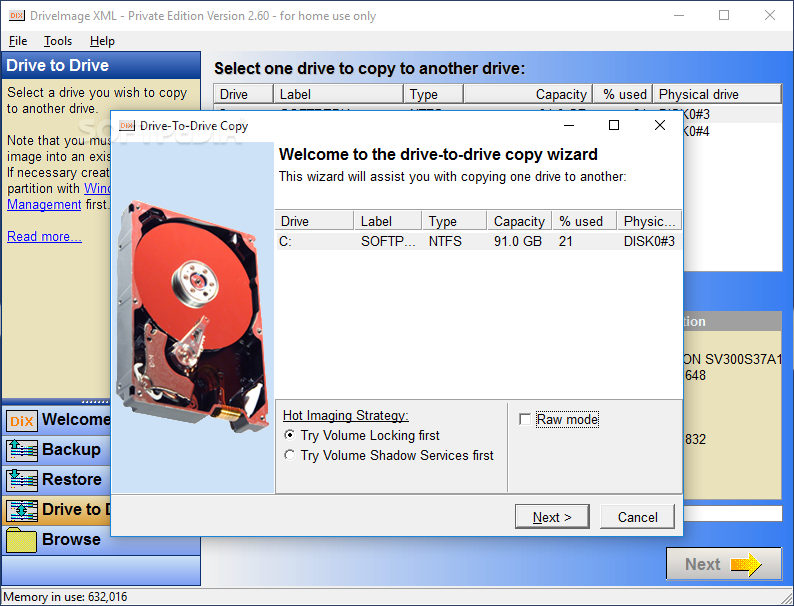Open the Read more... link
794x606 pixels.
coord(44,236)
